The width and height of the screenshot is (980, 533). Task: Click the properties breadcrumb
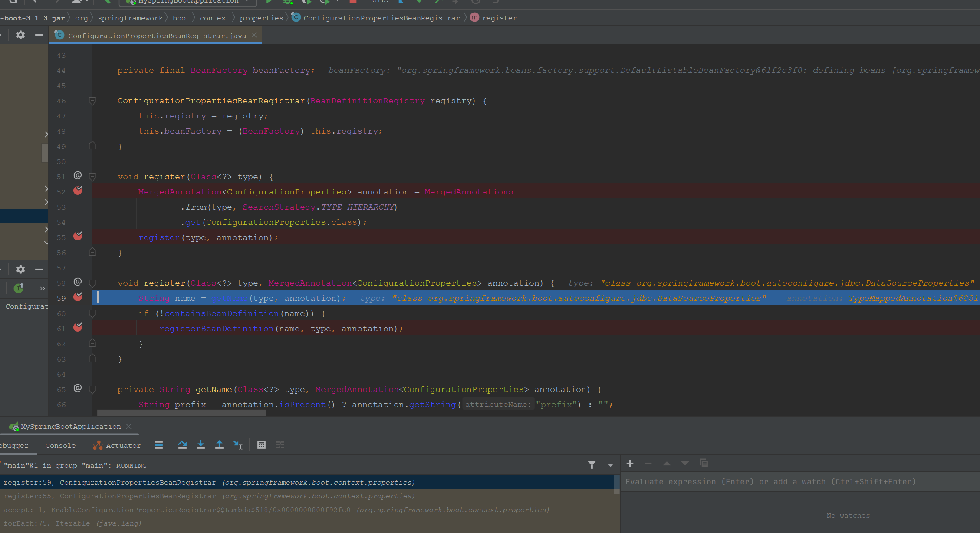click(x=261, y=18)
